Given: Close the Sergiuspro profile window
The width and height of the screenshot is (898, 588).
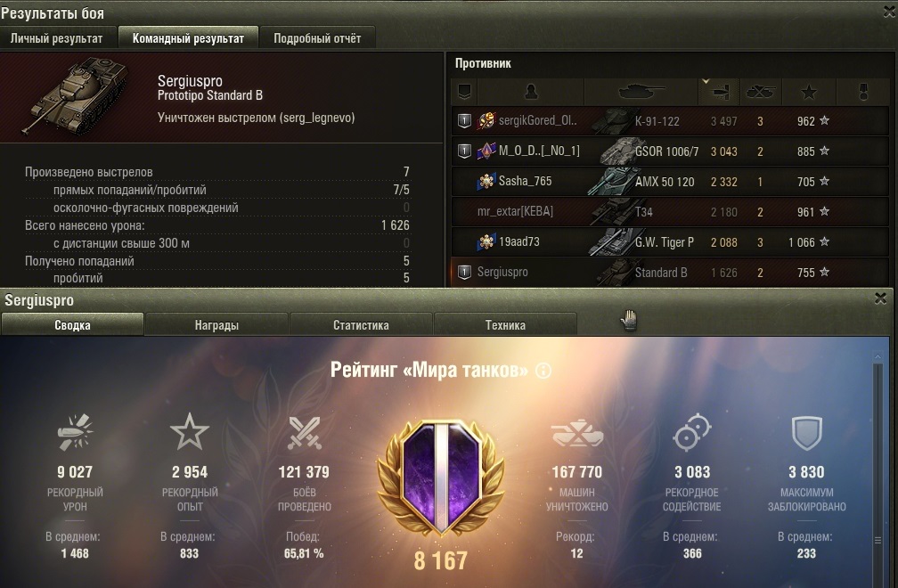Looking at the screenshot, I should (881, 298).
